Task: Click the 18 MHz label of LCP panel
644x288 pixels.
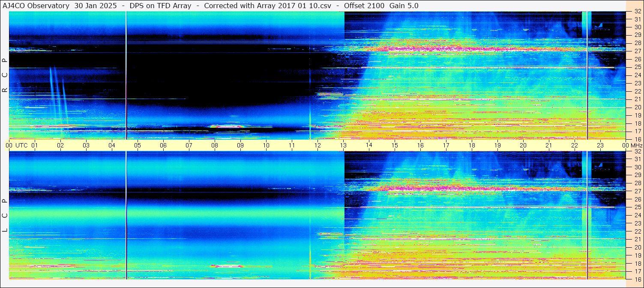Action: point(638,263)
